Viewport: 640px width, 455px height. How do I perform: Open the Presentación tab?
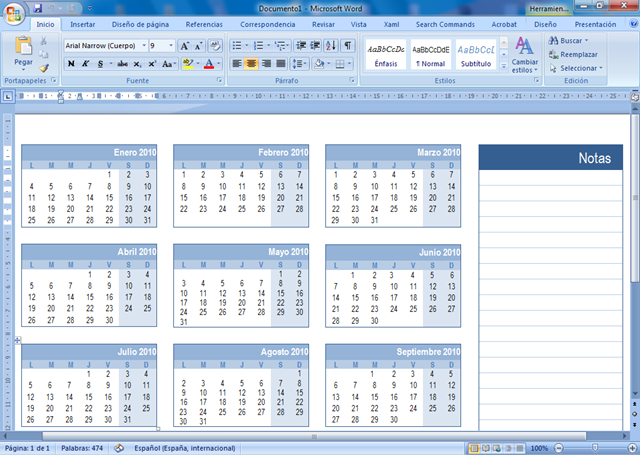596,24
